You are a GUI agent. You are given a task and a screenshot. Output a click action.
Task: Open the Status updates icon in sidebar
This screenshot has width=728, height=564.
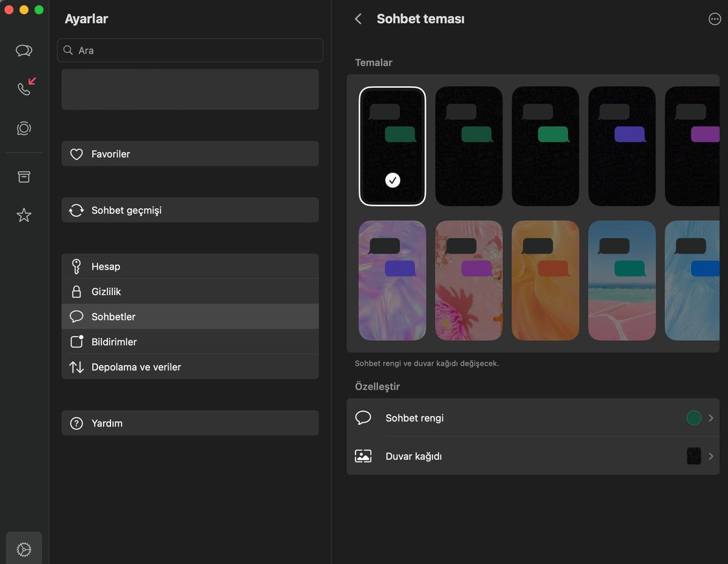point(24,129)
